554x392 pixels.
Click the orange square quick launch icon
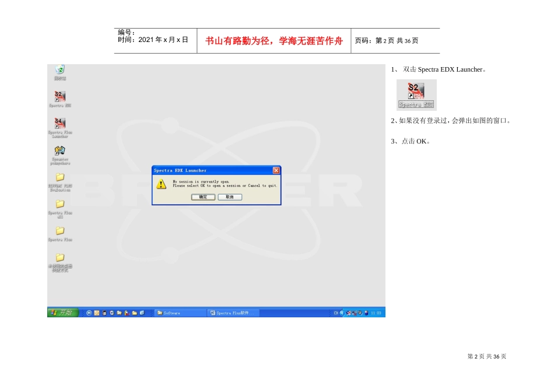(x=97, y=313)
